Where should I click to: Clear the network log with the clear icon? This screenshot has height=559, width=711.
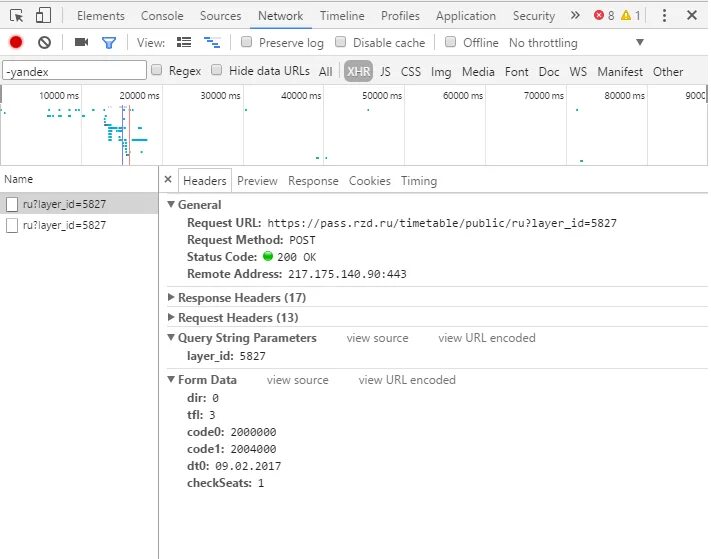click(44, 43)
